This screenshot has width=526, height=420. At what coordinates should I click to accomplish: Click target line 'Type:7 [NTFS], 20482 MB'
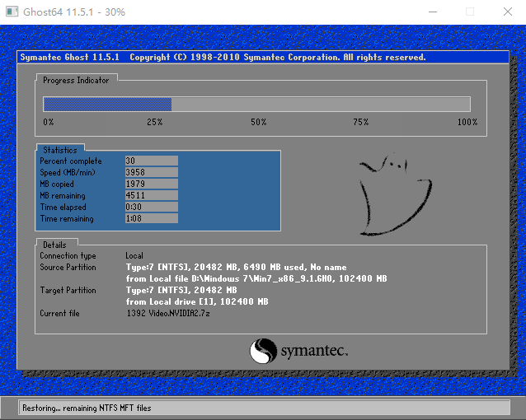(181, 290)
